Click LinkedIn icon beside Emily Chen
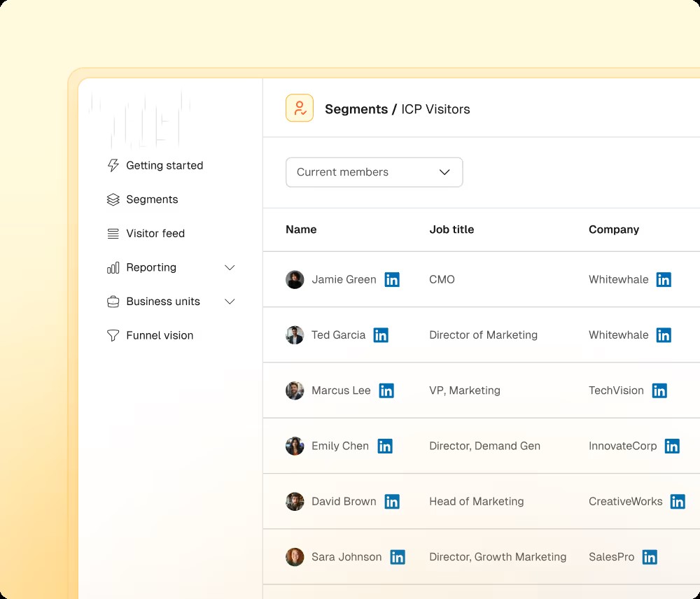Image resolution: width=700 pixels, height=599 pixels. tap(385, 446)
